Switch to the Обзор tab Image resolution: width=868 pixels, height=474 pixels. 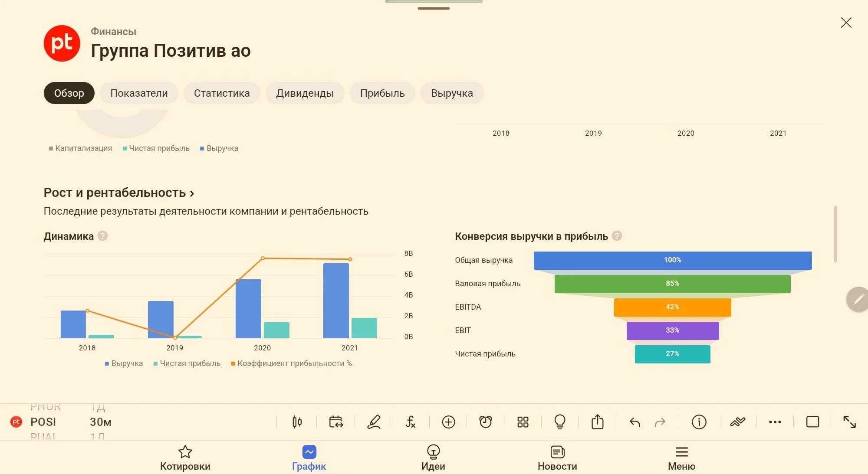coord(69,93)
